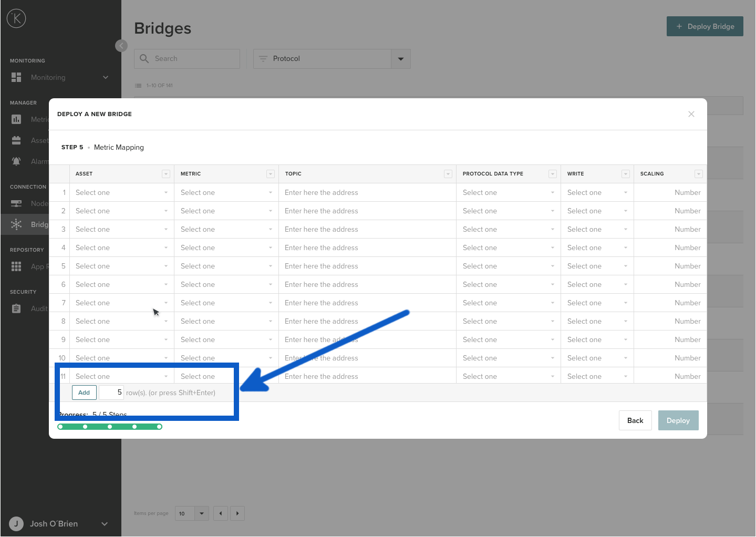756x537 pixels.
Task: Click the Progress 5/5 steps bar
Action: point(110,426)
